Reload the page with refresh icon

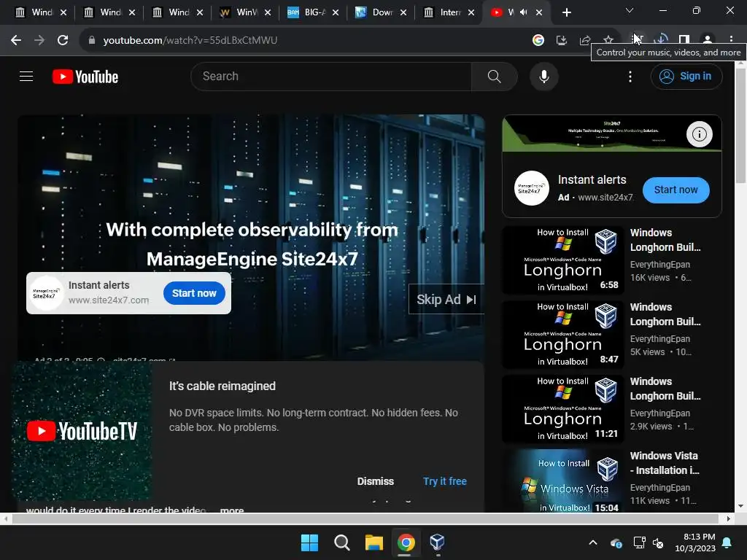63,40
